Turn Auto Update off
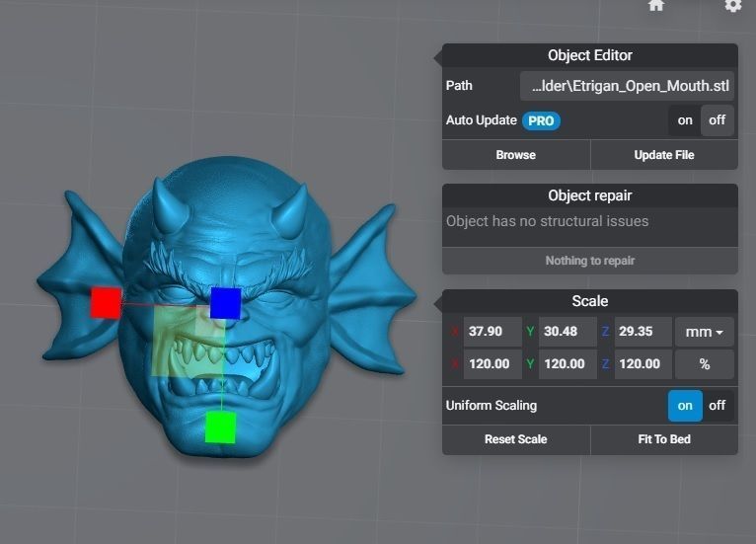Screen dimensions: 756x544 pyautogui.click(x=717, y=120)
